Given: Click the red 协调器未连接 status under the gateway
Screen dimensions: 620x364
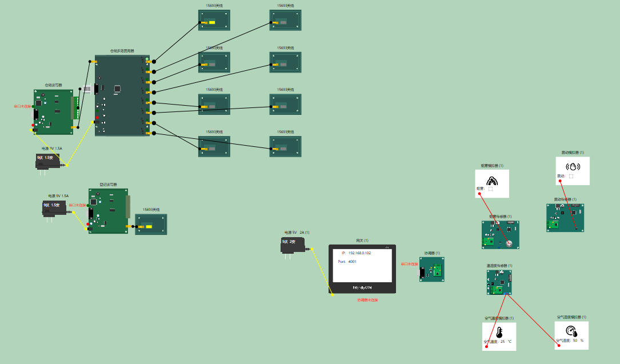Looking at the screenshot, I should click(x=368, y=300).
